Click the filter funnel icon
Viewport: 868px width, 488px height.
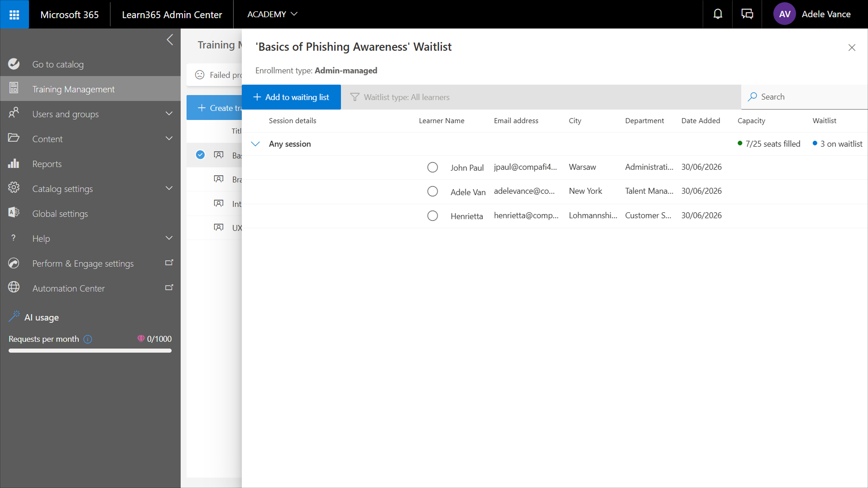[x=355, y=97]
